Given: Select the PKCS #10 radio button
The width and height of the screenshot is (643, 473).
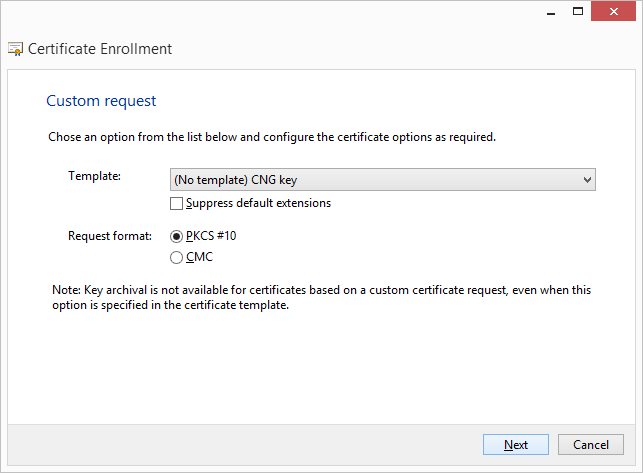Looking at the screenshot, I should point(177,237).
